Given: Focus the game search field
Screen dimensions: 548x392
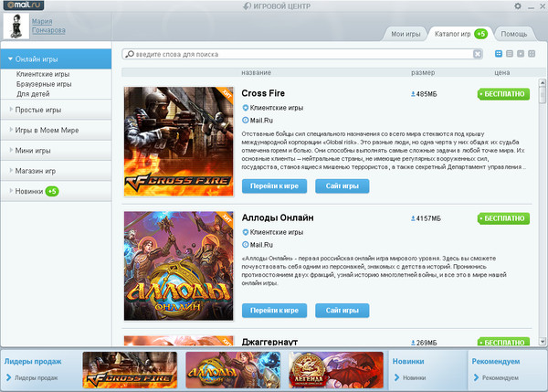Looking at the screenshot, I should 302,54.
